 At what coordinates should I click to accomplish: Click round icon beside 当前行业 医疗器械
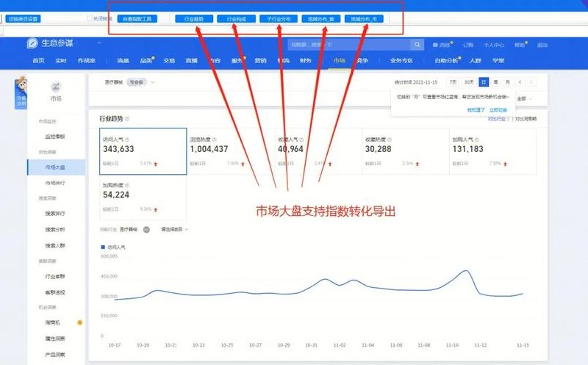146,229
